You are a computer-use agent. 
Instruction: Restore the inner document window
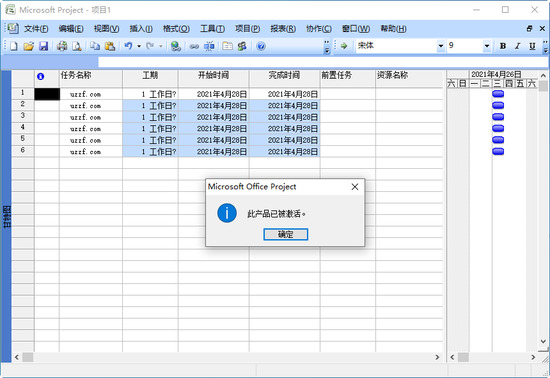[529, 29]
